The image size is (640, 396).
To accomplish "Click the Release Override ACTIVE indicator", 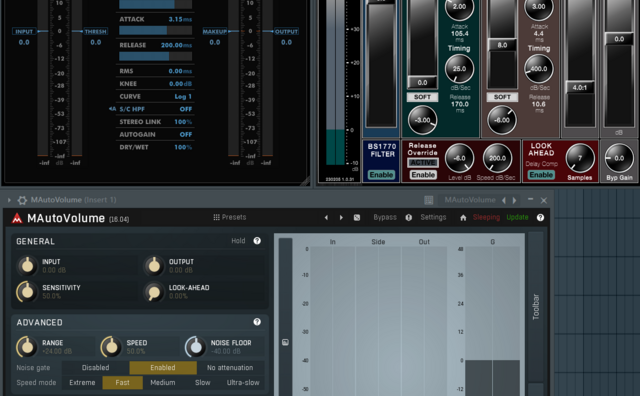I will tap(423, 162).
